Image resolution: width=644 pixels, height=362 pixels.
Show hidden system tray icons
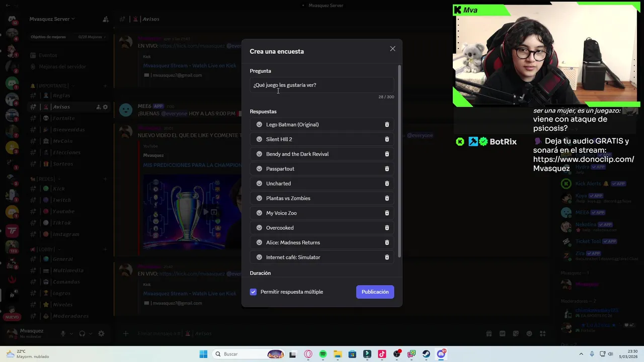point(581,354)
